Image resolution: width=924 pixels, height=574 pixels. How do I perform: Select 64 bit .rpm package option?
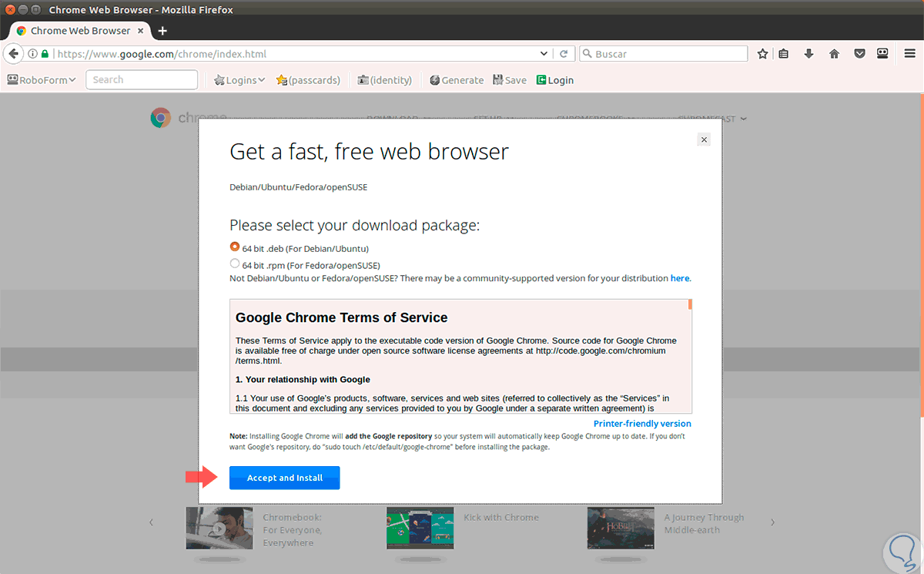click(235, 264)
